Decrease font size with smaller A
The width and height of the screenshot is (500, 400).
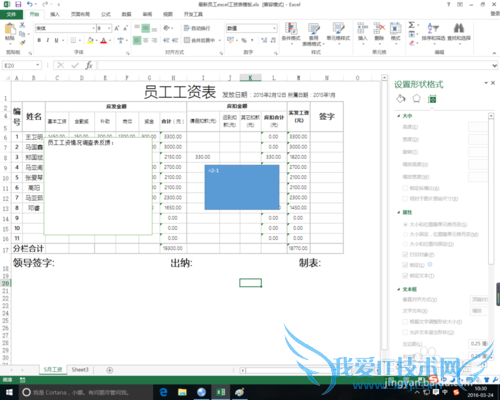(x=125, y=28)
